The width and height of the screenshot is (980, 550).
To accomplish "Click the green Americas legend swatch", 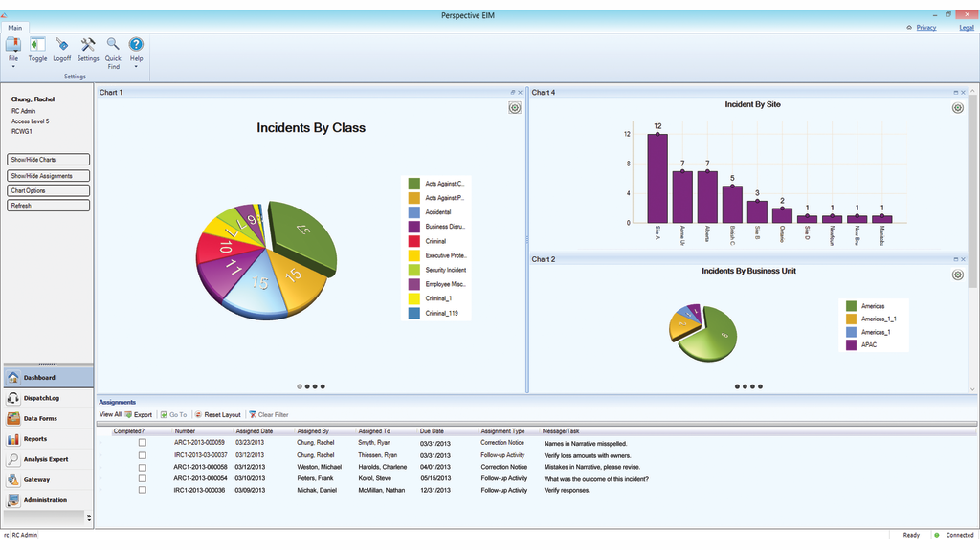I will point(849,306).
